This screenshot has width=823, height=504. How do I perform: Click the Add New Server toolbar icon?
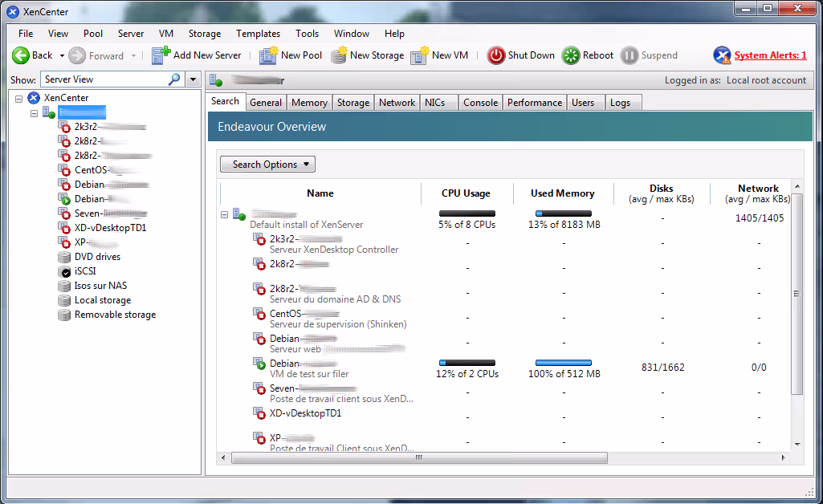point(161,55)
